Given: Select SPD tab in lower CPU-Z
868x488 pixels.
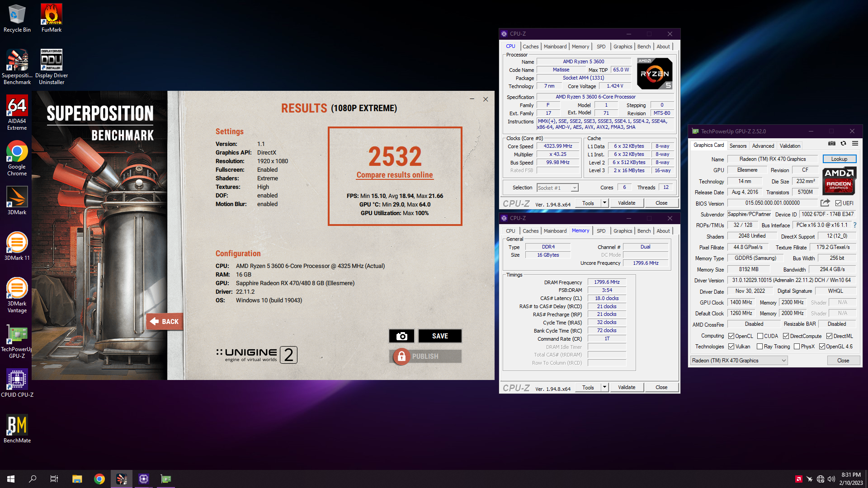Looking at the screenshot, I should pyautogui.click(x=601, y=231).
